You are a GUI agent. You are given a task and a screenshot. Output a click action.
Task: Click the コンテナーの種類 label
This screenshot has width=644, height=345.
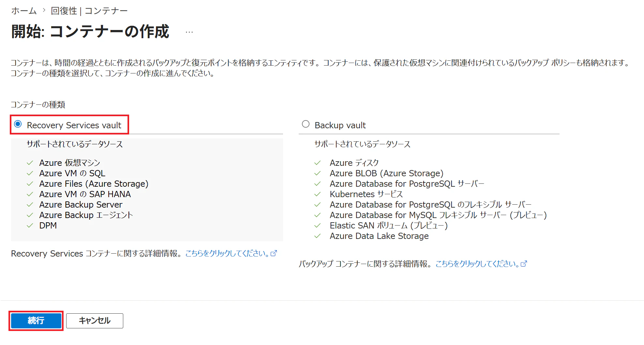click(38, 104)
